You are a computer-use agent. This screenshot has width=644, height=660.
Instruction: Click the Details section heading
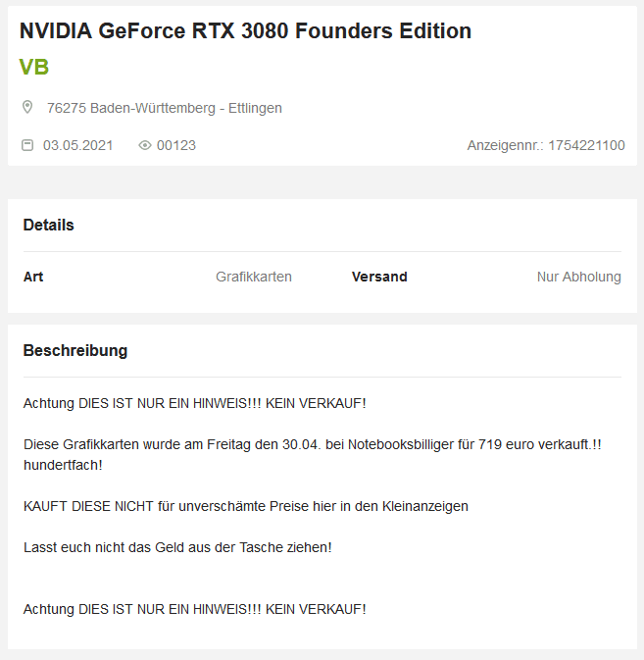[x=49, y=225]
